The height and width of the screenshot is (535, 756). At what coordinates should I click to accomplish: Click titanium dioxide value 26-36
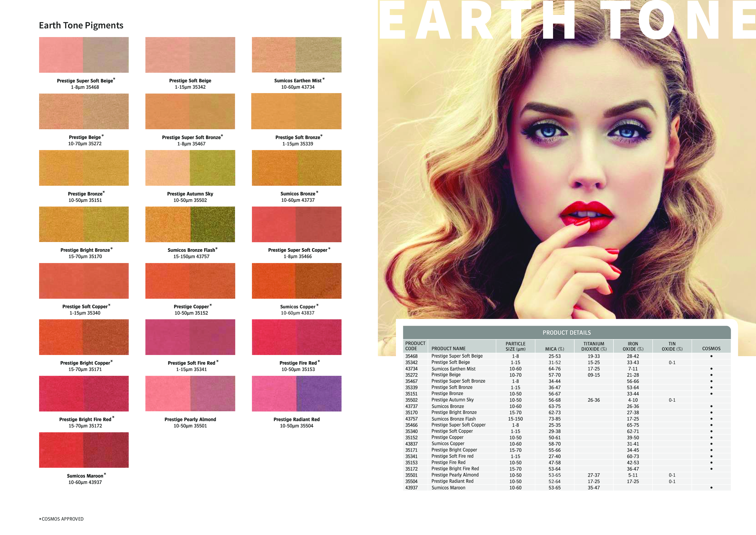[594, 400]
